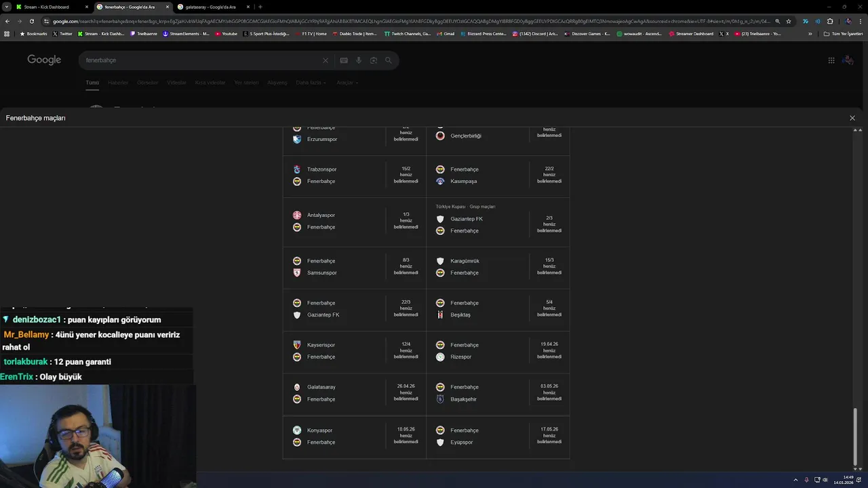The width and height of the screenshot is (868, 488).
Task: Open Google Lens image search
Action: pos(374,60)
